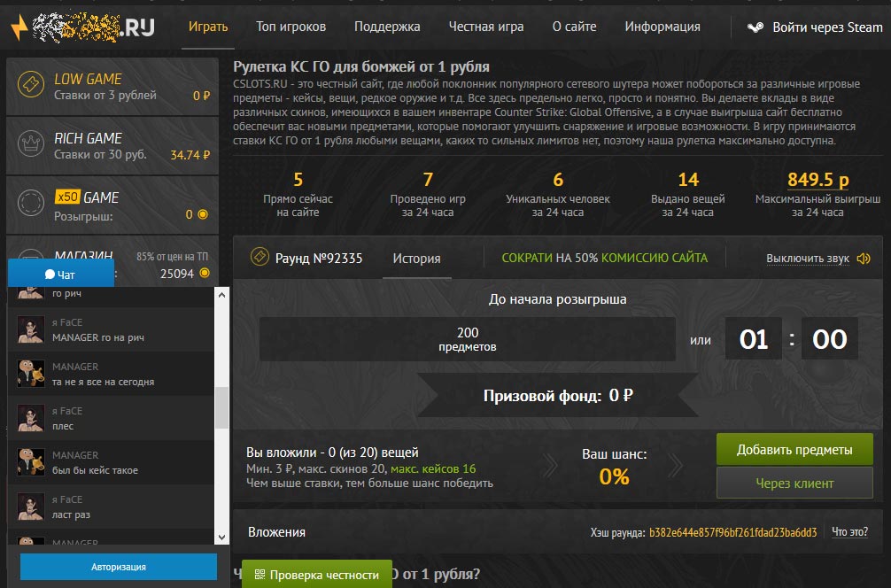Viewport: 891px width, 588px height.
Task: Open the x50 GAME room
Action: click(112, 205)
